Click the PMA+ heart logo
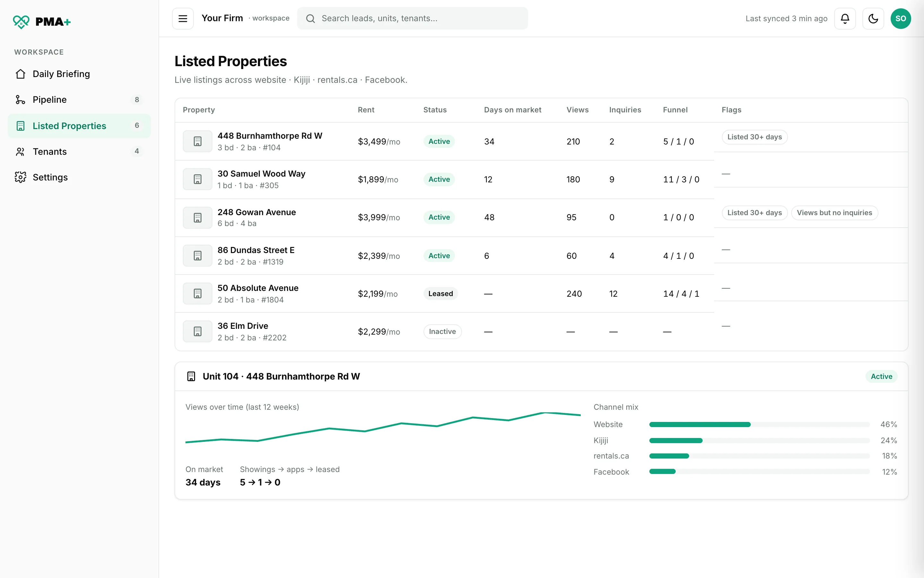The image size is (924, 578). [21, 22]
